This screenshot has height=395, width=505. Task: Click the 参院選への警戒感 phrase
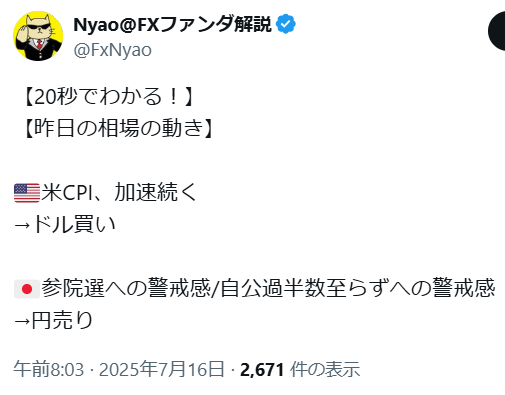[126, 289]
